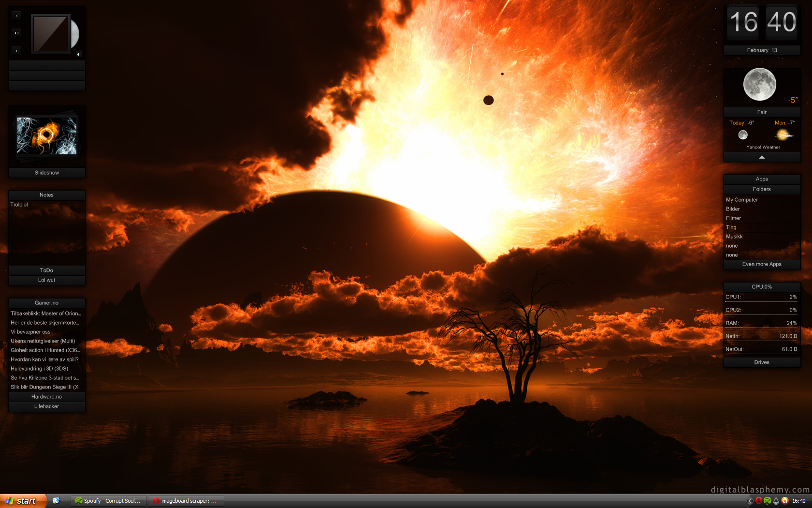Open the Bilder folder
This screenshot has width=812, height=508.
pos(733,209)
